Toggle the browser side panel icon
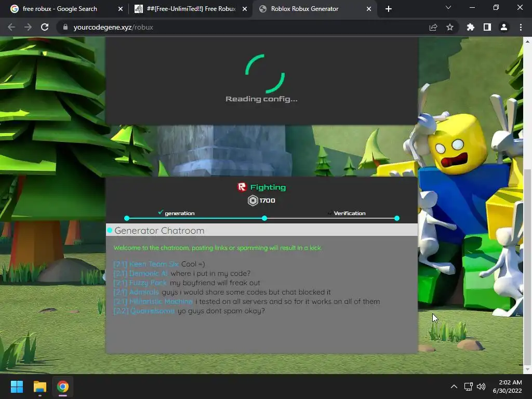The image size is (532, 399). [x=487, y=27]
